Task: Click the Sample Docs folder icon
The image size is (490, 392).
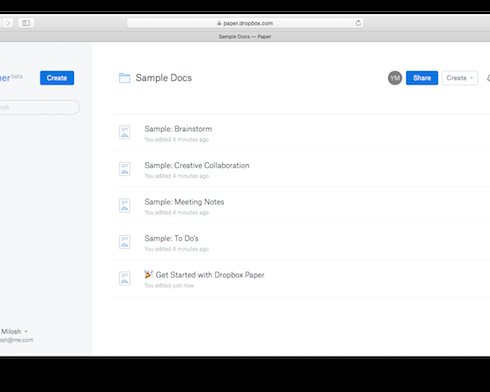Action: click(125, 78)
